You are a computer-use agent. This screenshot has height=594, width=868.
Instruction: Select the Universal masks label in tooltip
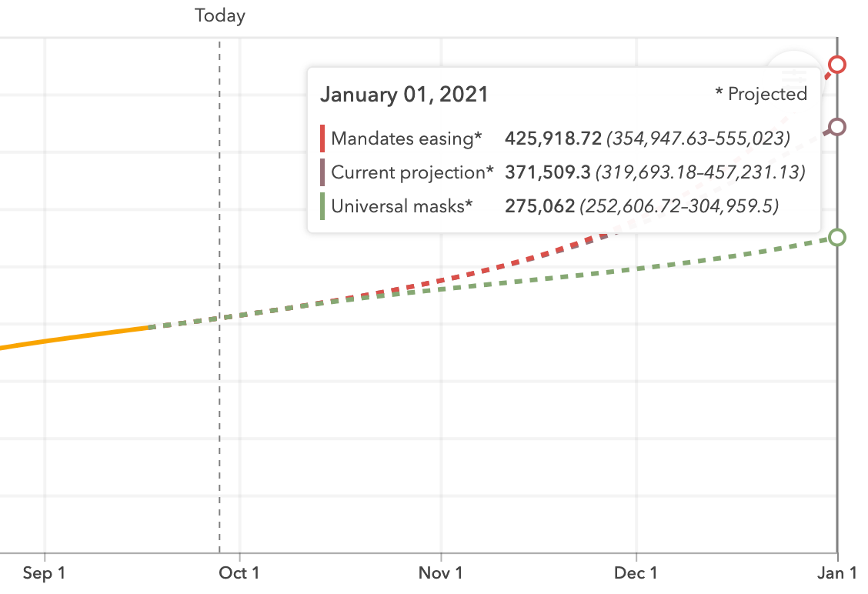coord(402,206)
